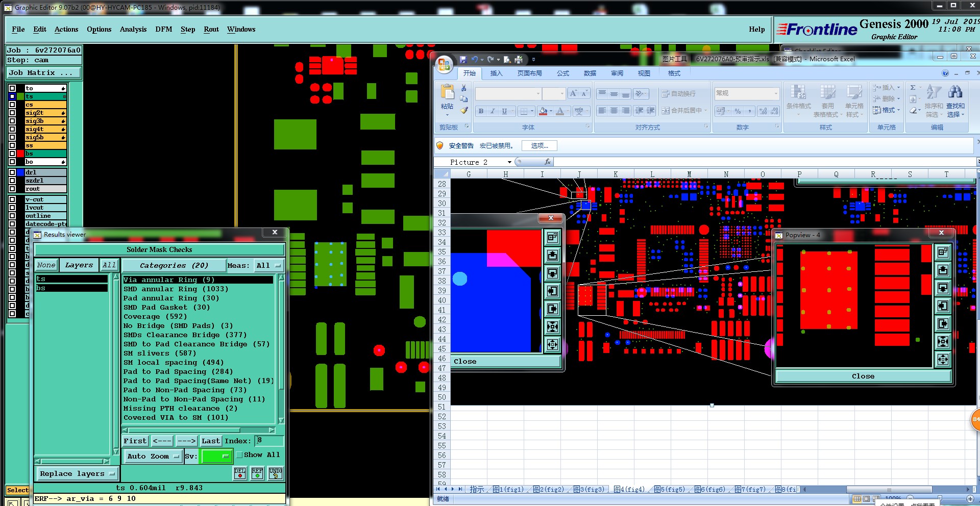Click the Index input field
This screenshot has width=980, height=506.
[x=269, y=441]
